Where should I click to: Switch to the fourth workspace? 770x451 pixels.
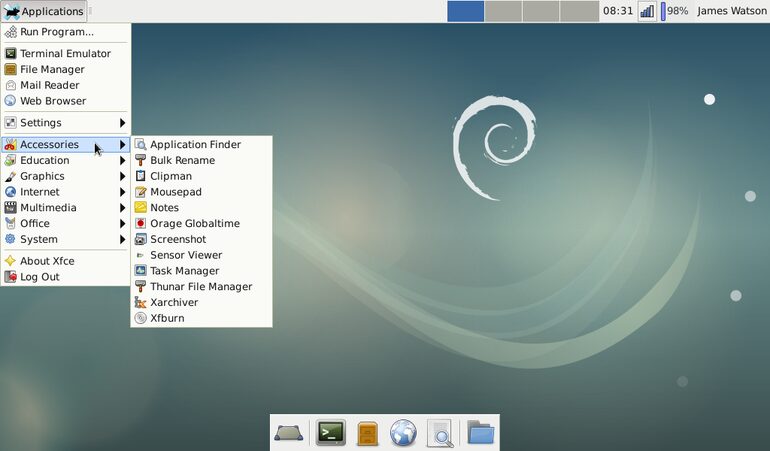(579, 11)
